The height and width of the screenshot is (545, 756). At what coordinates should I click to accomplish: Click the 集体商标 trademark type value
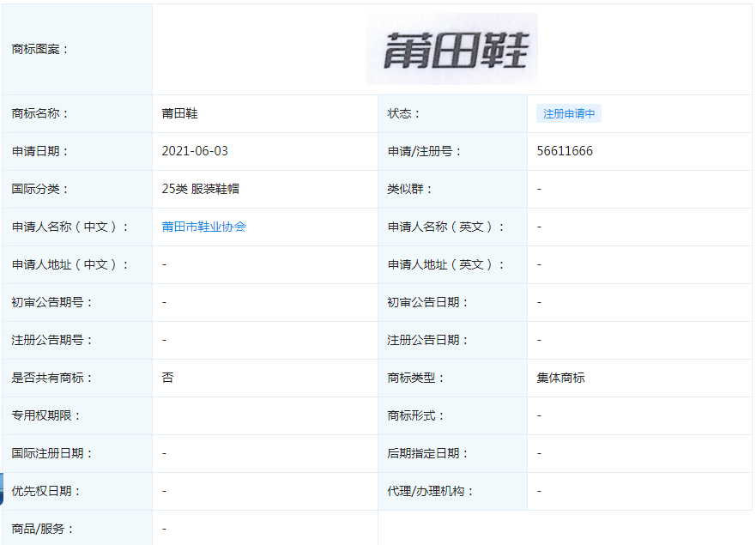(560, 378)
